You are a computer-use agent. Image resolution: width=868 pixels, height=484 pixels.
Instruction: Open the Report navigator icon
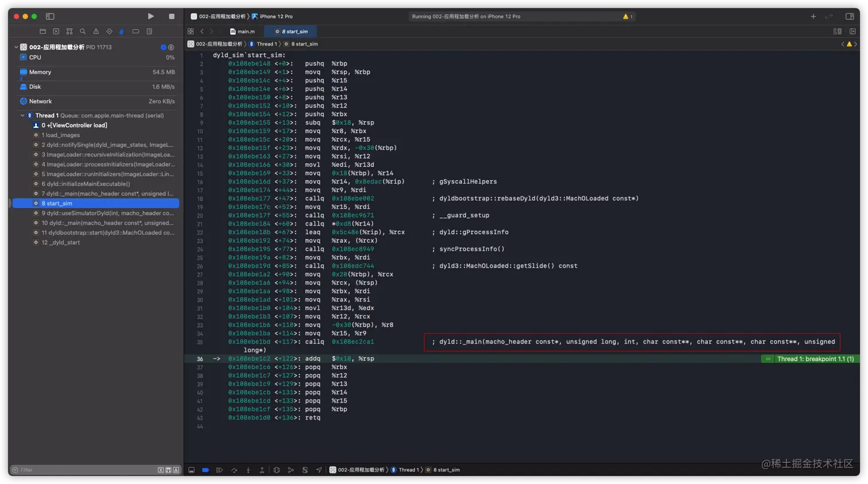(149, 32)
